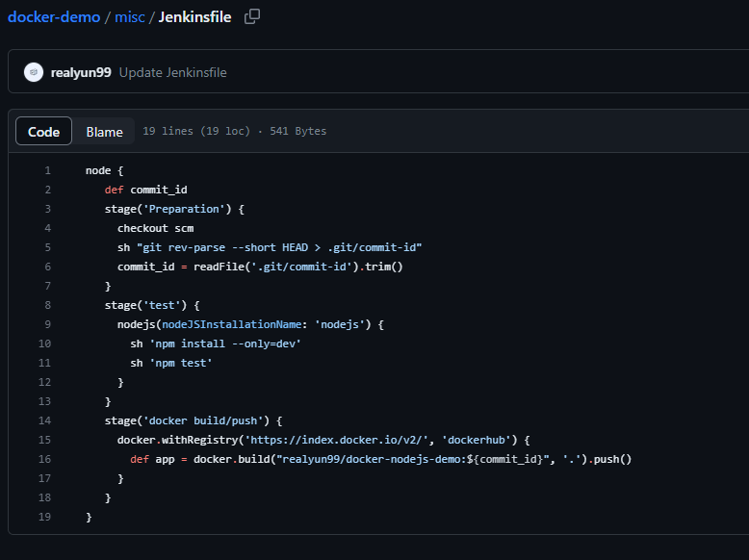The height and width of the screenshot is (560, 749).
Task: Click the 'npm test' code line
Action: pos(171,363)
